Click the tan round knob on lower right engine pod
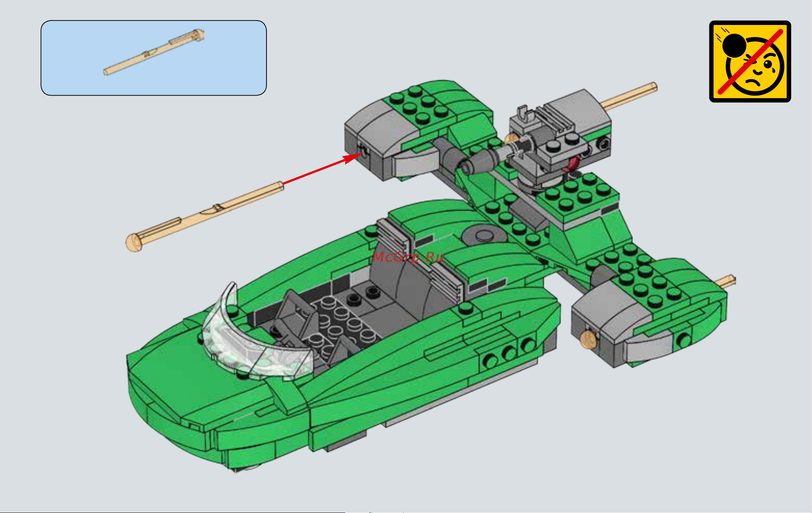The width and height of the screenshot is (812, 513). [x=588, y=340]
